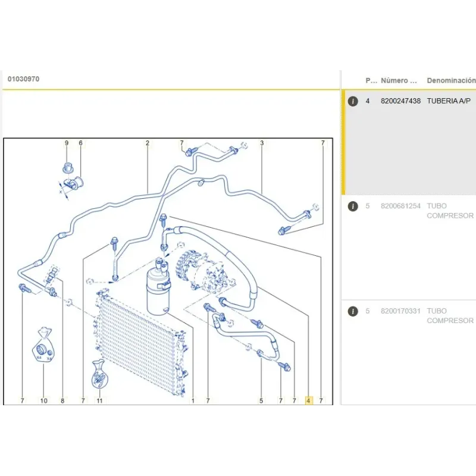The image size is (476, 476).
Task: Click callout number 3 at diagram top
Action: click(262, 143)
